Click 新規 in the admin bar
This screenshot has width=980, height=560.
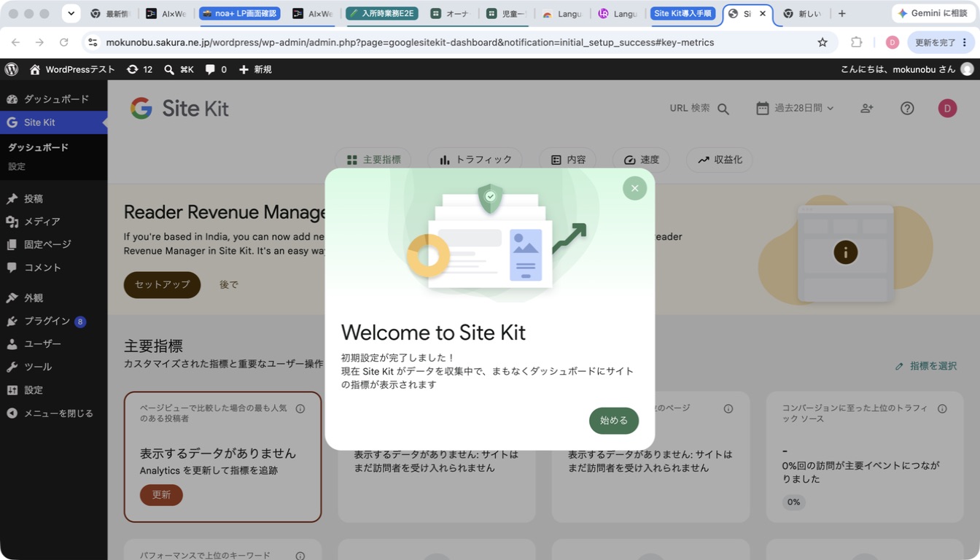255,69
